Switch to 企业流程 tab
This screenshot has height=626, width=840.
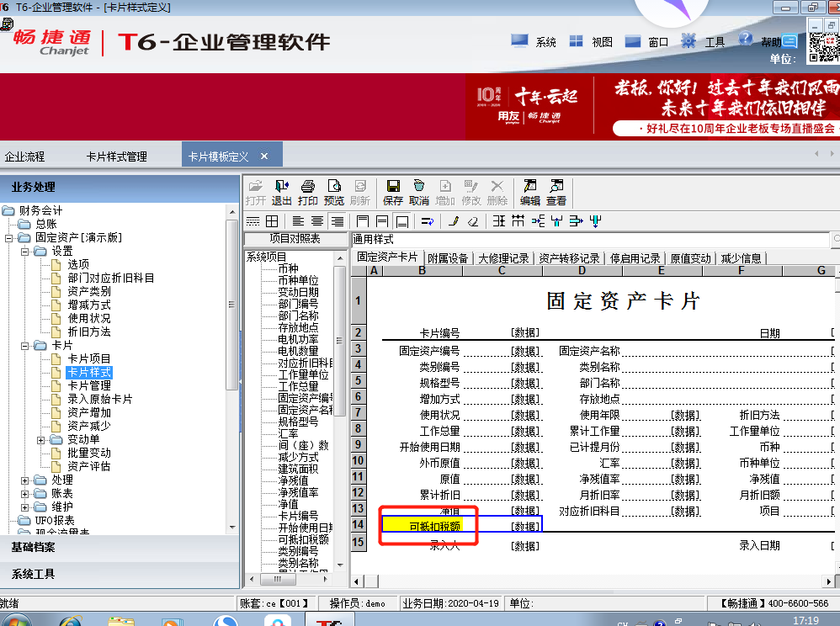[x=24, y=156]
